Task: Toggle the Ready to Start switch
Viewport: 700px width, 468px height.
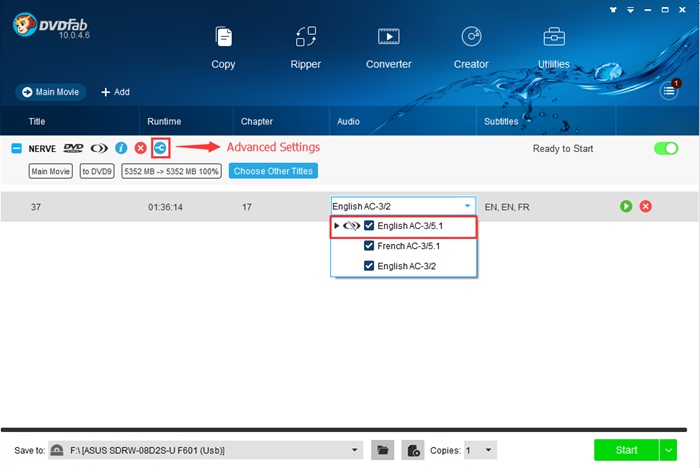Action: pos(666,149)
